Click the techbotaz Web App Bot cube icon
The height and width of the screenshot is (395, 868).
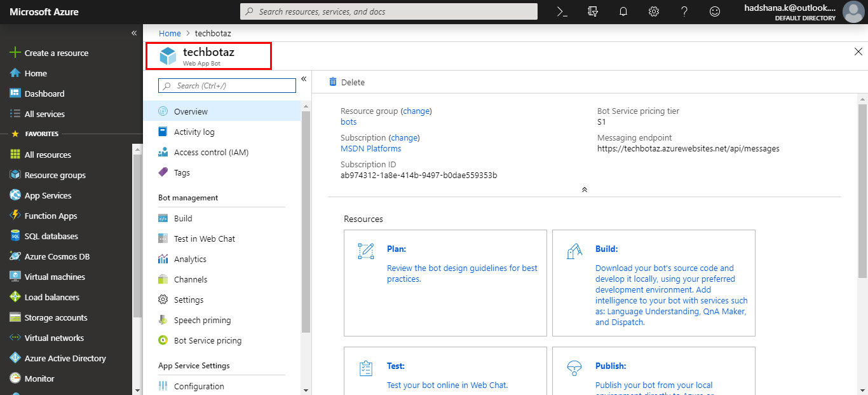coord(168,56)
